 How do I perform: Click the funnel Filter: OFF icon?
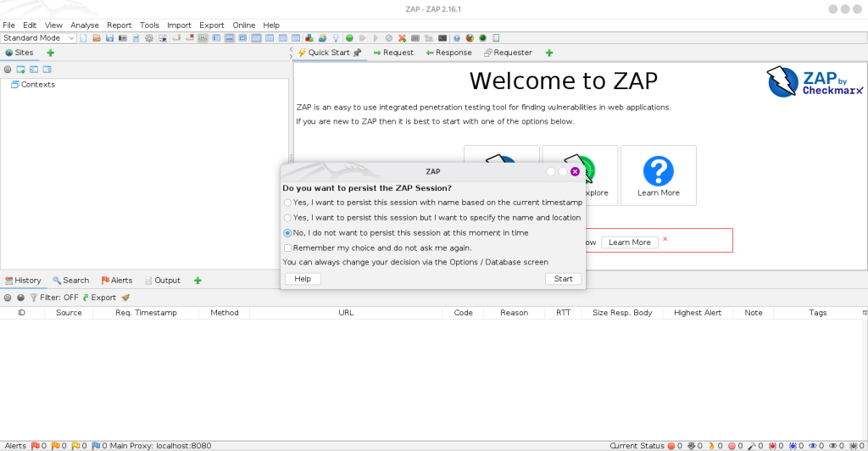point(34,298)
